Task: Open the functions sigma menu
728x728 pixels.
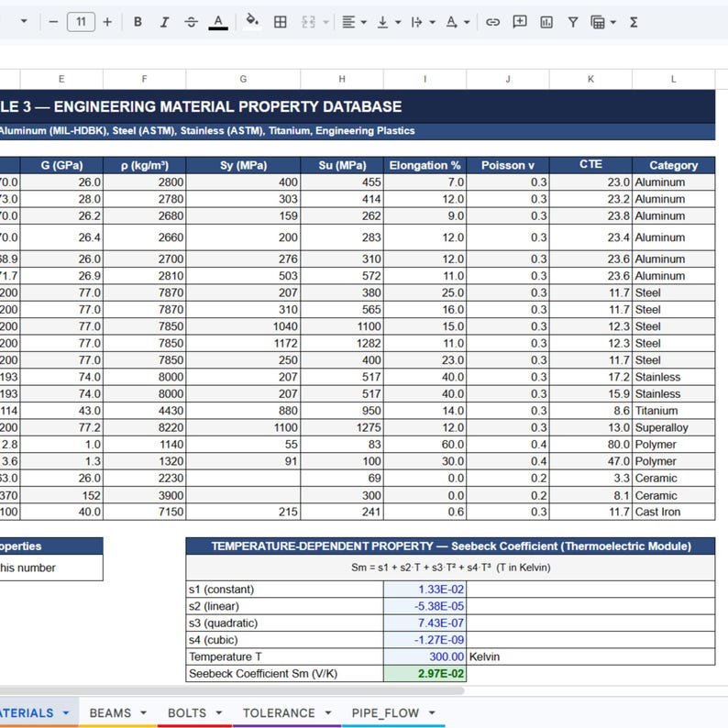Action: click(x=634, y=22)
